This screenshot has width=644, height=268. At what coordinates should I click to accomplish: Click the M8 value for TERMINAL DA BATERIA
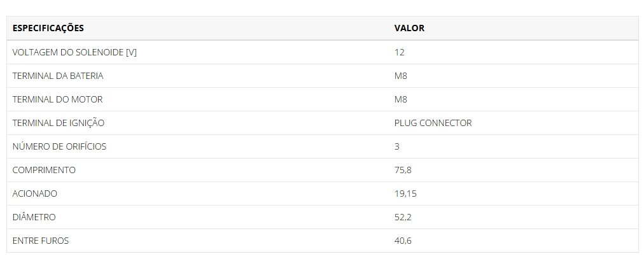400,76
